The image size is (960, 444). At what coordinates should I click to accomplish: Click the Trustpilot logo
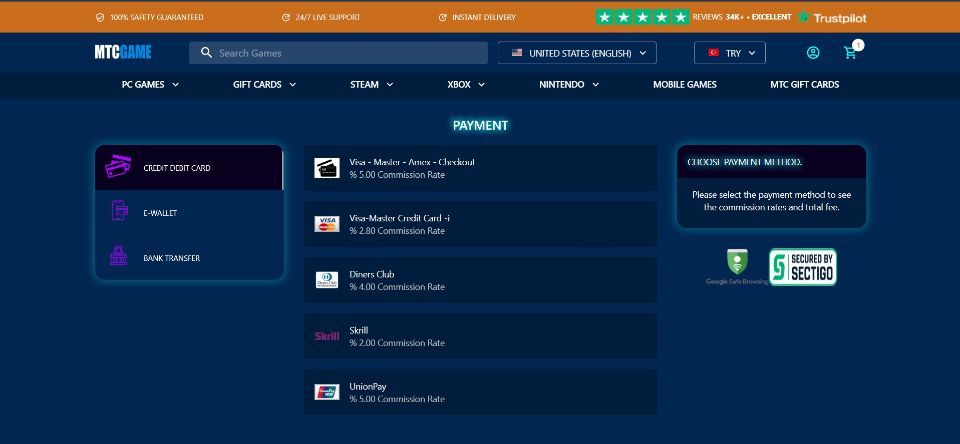coord(832,17)
